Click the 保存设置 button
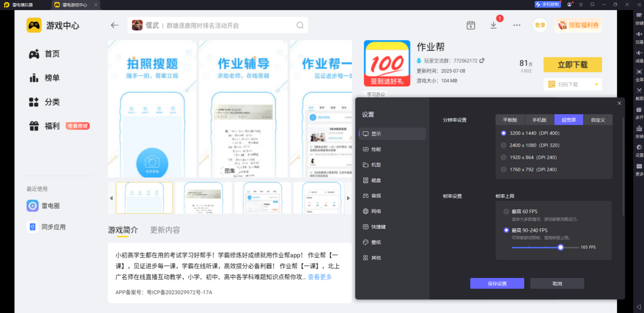The height and width of the screenshot is (313, 644). pos(497,284)
